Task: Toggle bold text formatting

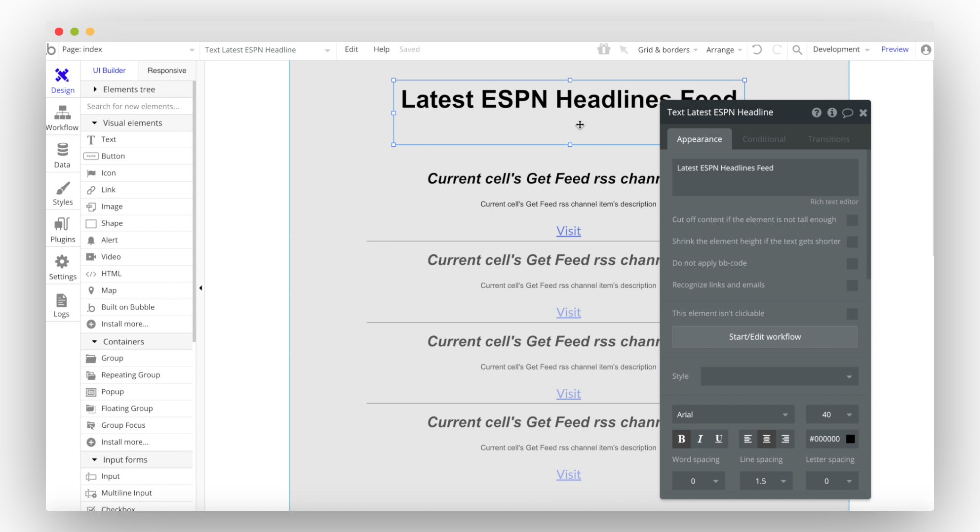Action: pyautogui.click(x=681, y=439)
